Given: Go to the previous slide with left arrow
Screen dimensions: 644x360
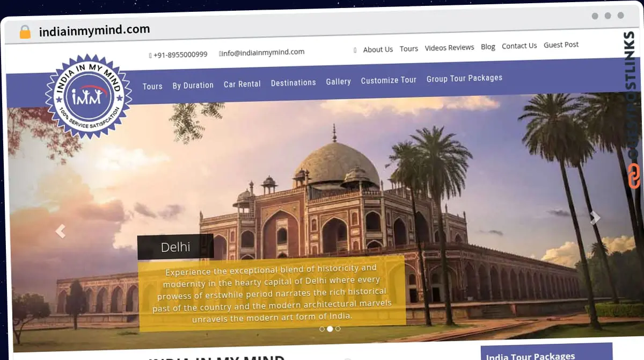Looking at the screenshot, I should 61,231.
